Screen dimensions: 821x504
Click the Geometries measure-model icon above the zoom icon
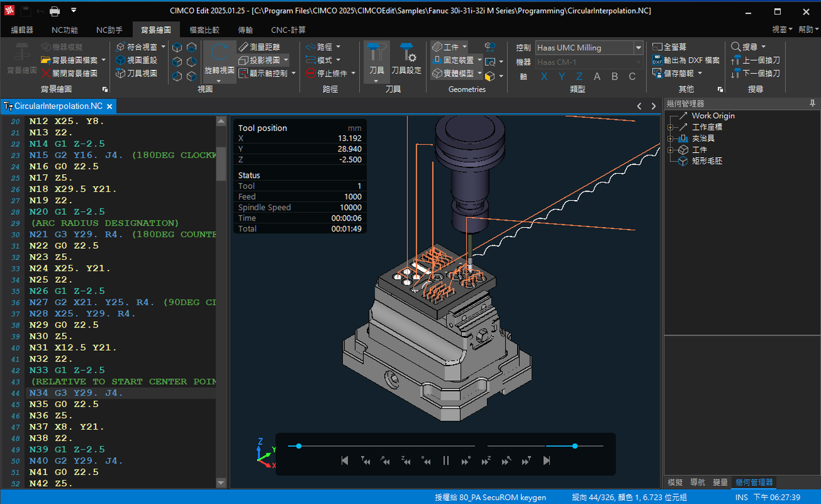490,47
